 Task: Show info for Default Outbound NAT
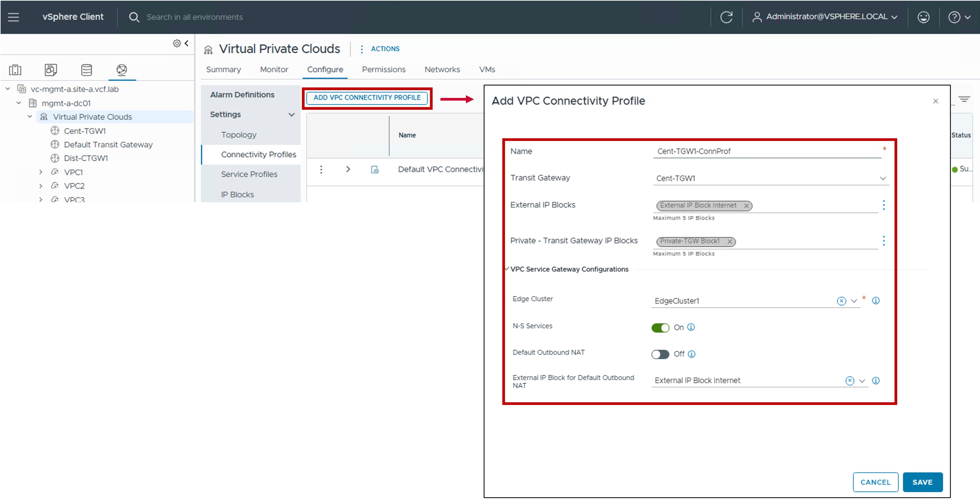coord(692,354)
